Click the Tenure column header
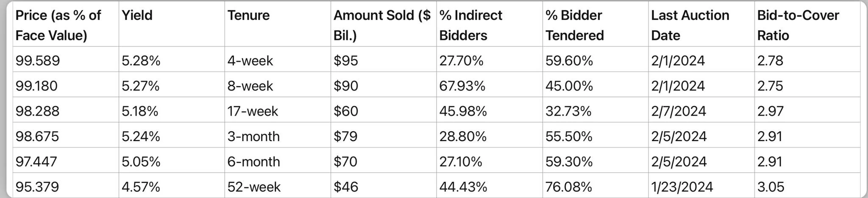 248,16
